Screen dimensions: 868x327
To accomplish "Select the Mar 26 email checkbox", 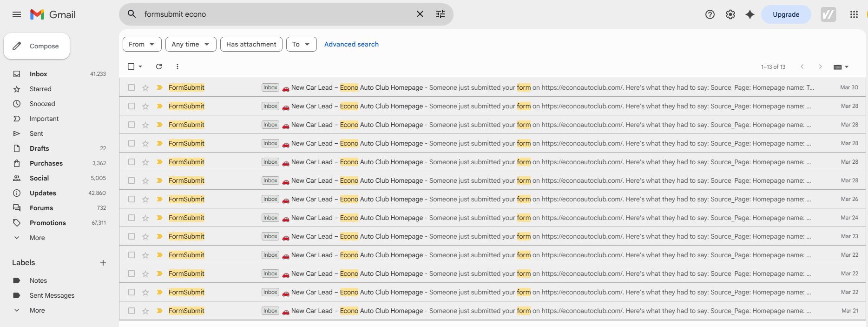I will coord(132,199).
